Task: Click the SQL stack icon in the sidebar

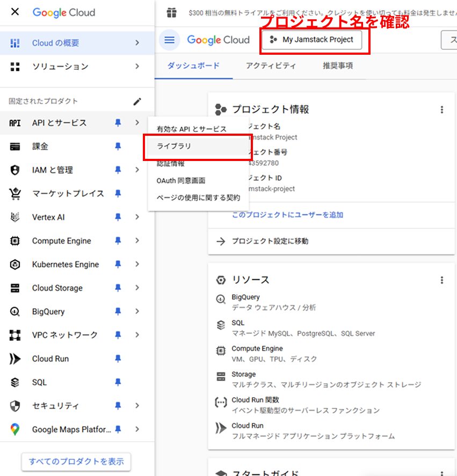Action: (x=15, y=382)
